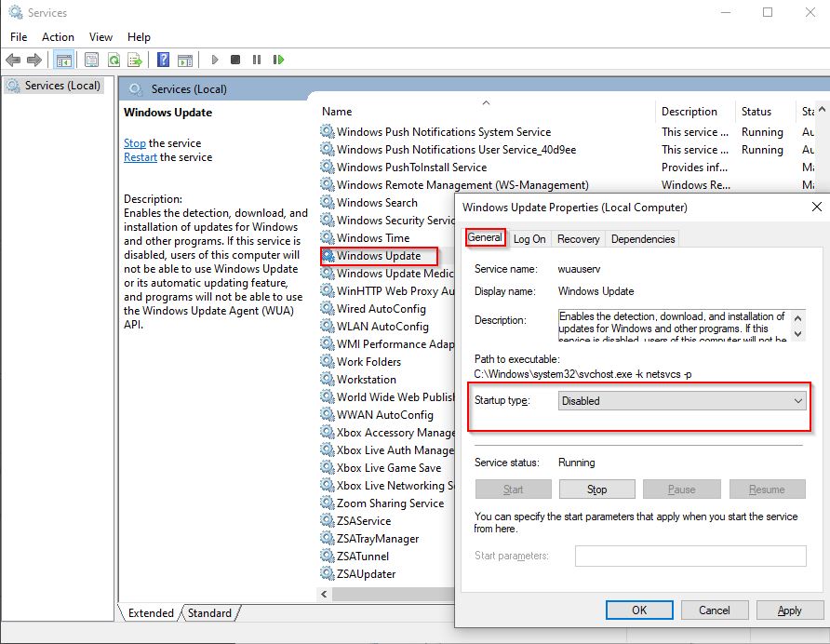The height and width of the screenshot is (644, 830).
Task: Select Windows Push Notifications User Service_40d9ee row
Action: coord(456,149)
